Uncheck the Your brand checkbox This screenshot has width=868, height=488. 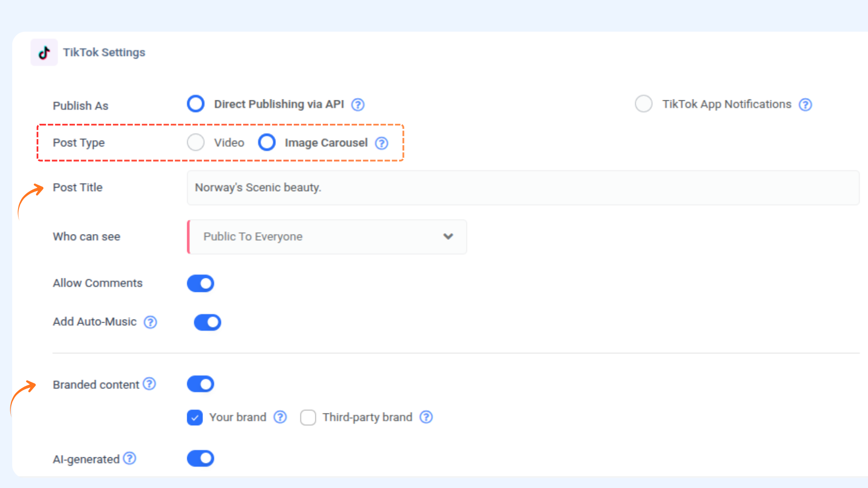(x=195, y=418)
